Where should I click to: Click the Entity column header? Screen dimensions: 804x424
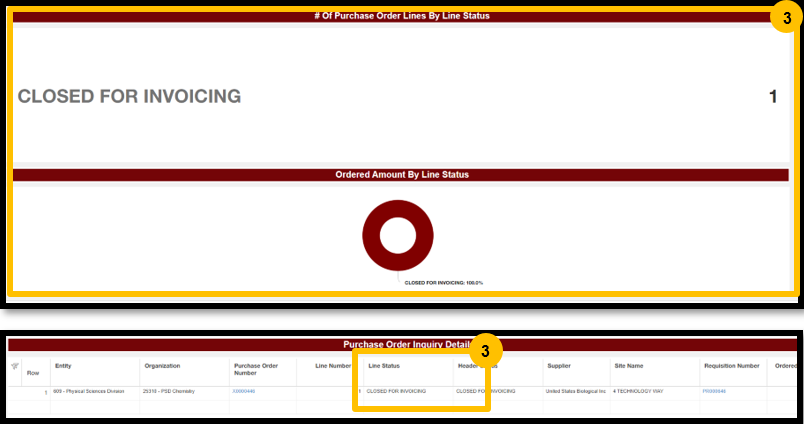(x=63, y=366)
